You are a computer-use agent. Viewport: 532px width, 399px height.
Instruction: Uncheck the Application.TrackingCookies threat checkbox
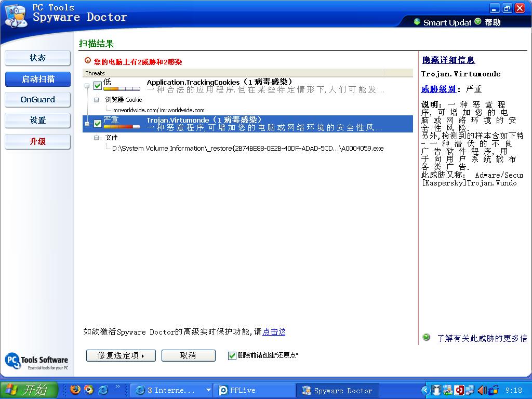pos(98,86)
